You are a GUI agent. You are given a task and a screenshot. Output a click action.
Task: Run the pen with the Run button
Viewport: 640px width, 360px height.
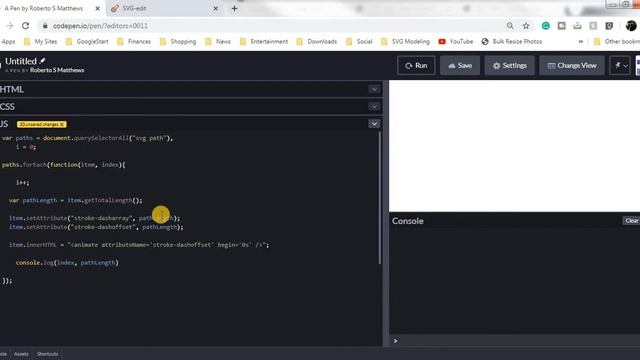point(416,65)
